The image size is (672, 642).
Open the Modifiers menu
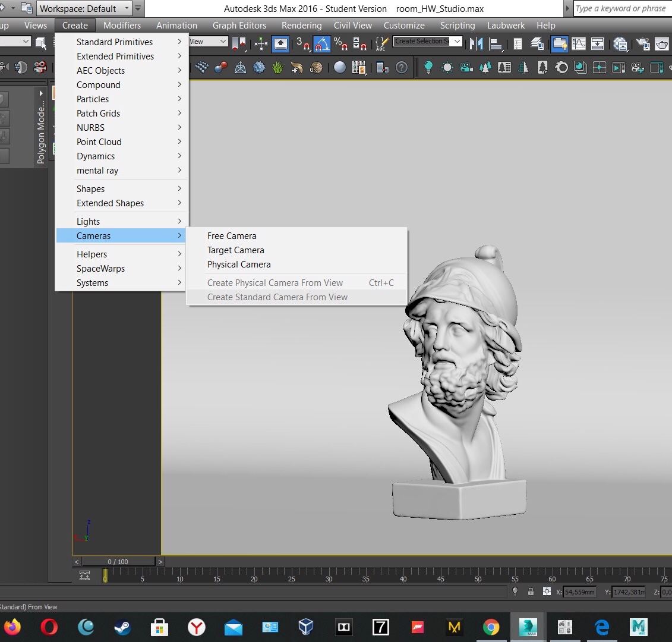tap(122, 26)
